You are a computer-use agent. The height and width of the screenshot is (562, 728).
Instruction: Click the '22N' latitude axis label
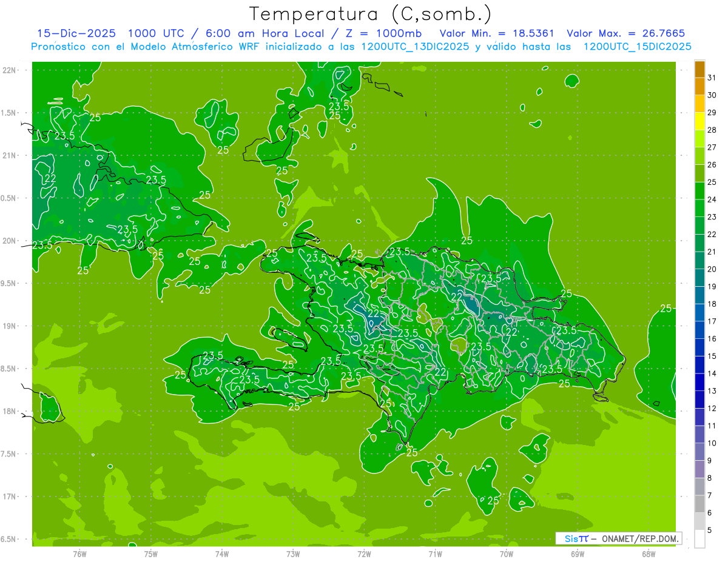[10, 70]
